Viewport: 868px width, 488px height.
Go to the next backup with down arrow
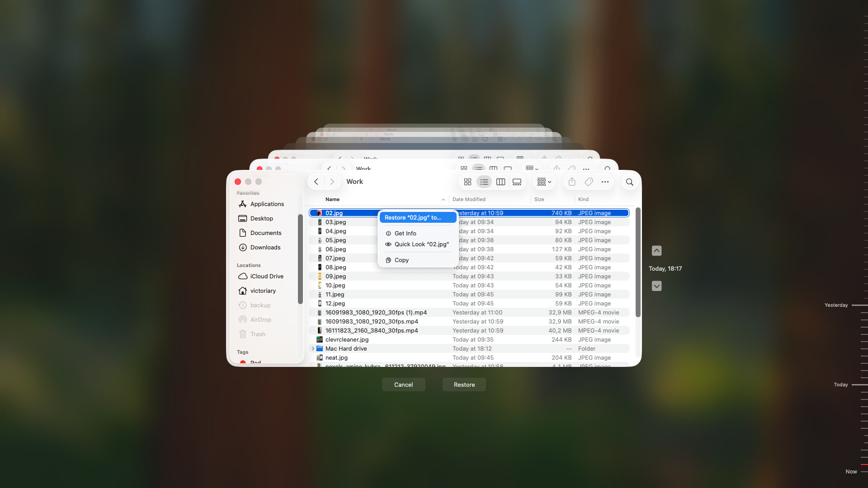click(x=656, y=286)
